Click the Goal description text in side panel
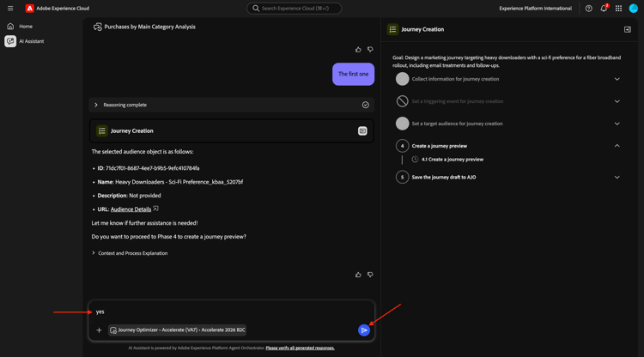Screen dimensions: 644x357 point(507,62)
